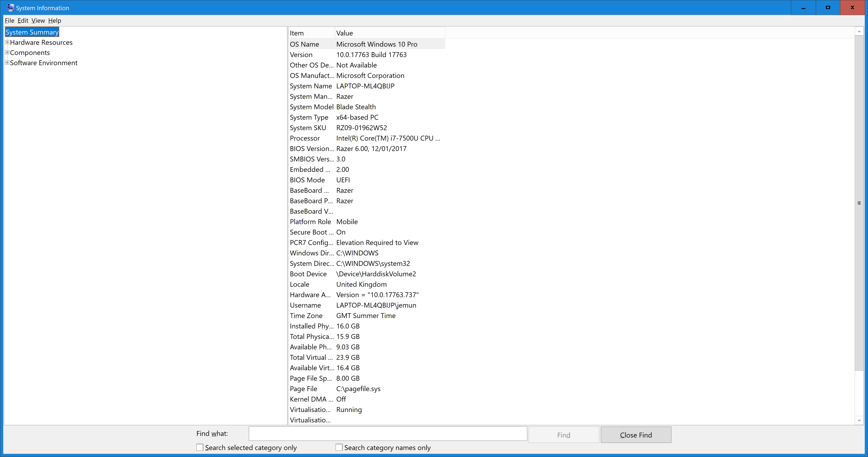868x457 pixels.
Task: Click the scroll down arrow in details pane
Action: point(859,420)
